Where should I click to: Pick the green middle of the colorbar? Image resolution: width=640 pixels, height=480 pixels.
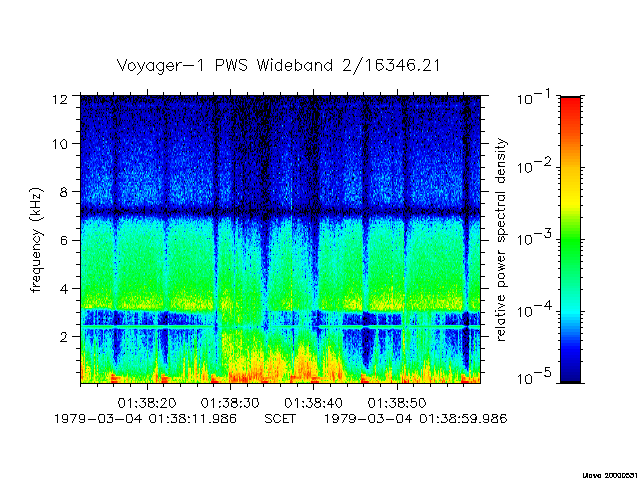pyautogui.click(x=571, y=241)
